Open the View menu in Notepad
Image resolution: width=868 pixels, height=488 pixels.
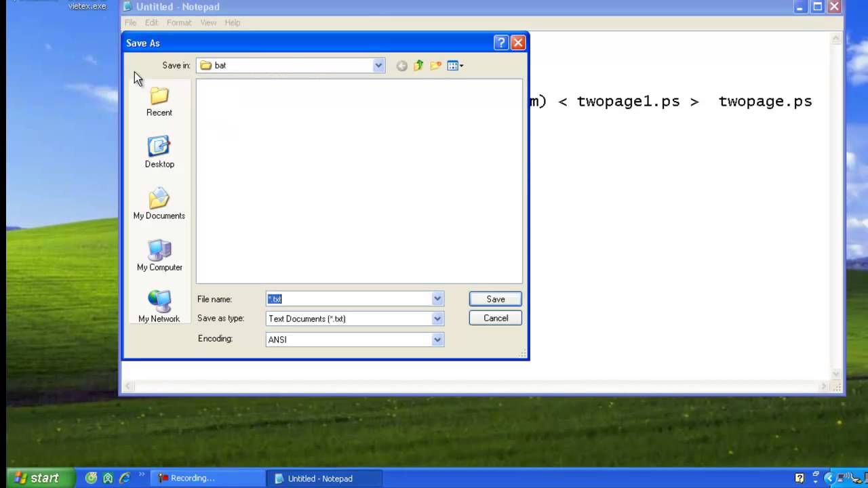coord(208,22)
